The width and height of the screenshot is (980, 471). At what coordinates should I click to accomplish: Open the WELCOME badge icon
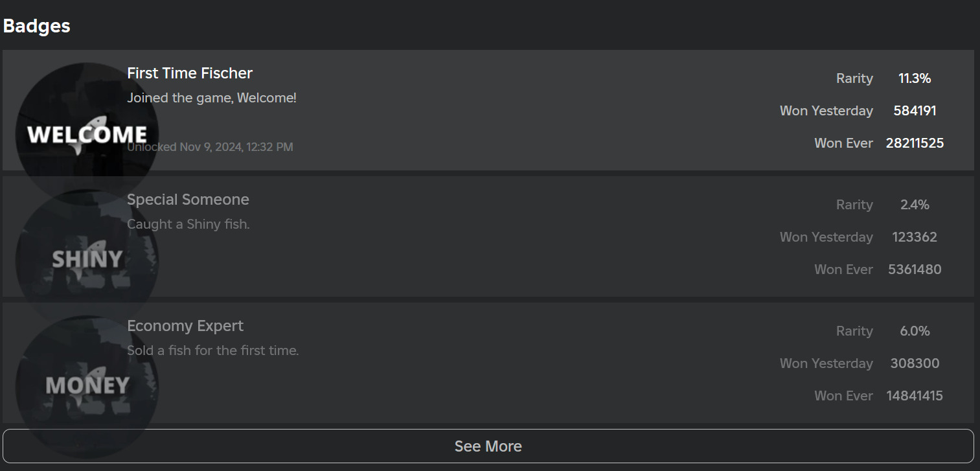pos(87,134)
